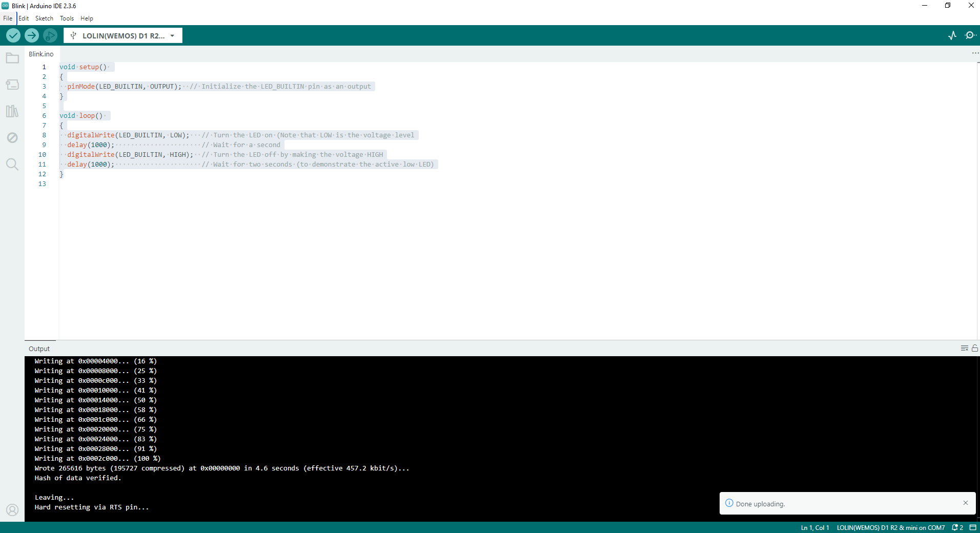980x533 pixels.
Task: Open the Boards Manager sidebar icon
Action: 12,85
